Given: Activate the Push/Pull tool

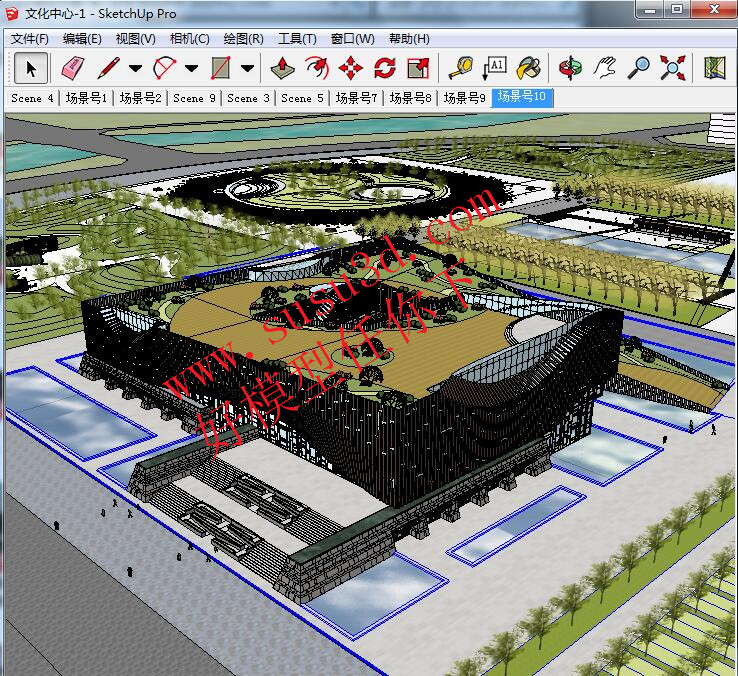Looking at the screenshot, I should 282,68.
